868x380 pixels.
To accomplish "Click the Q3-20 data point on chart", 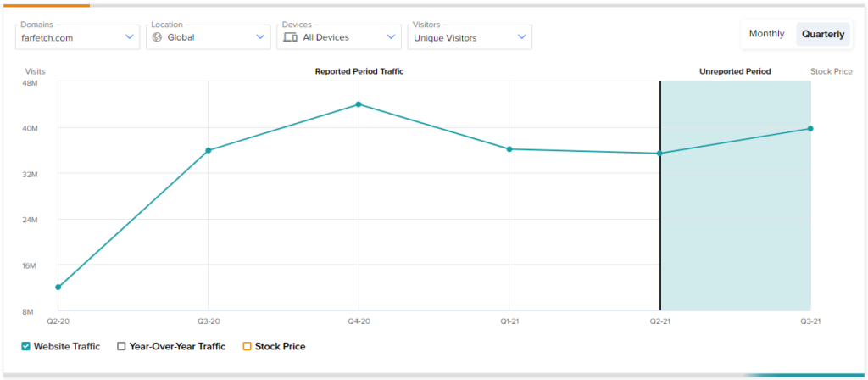I will (x=209, y=151).
